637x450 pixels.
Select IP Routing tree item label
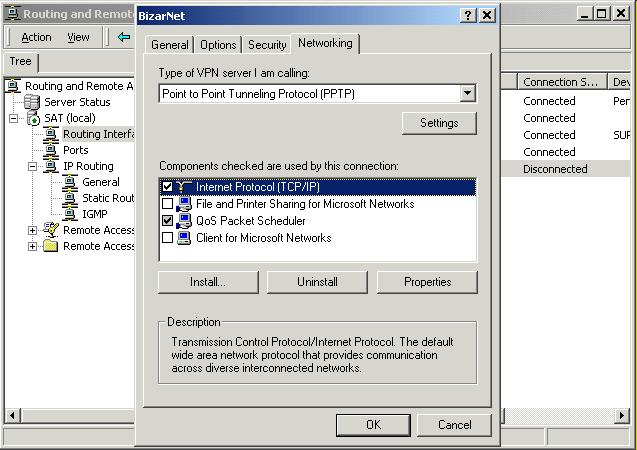[x=88, y=166]
